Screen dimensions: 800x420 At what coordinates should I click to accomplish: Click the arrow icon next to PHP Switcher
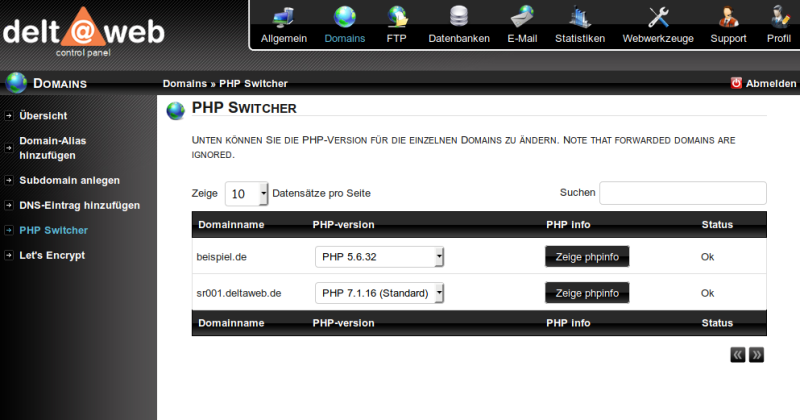[x=9, y=230]
